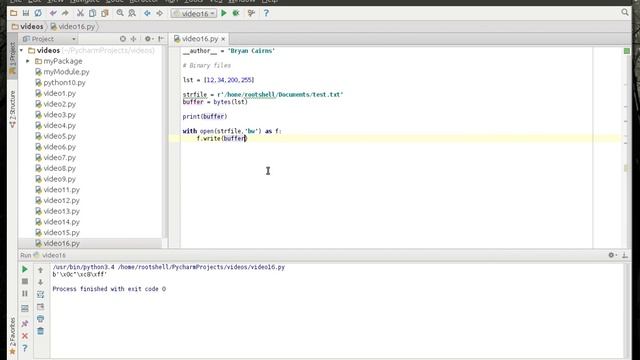Click the Search Everywhere magnifier icon

(x=625, y=13)
